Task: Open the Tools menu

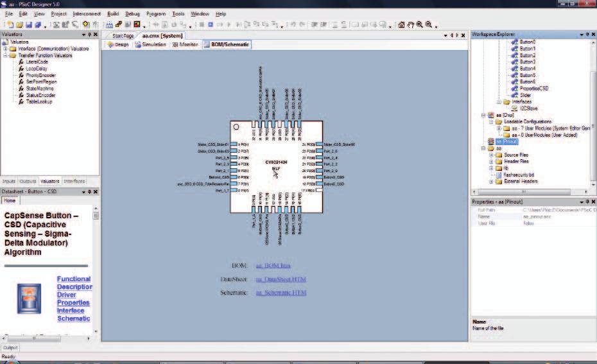Action: pos(178,13)
